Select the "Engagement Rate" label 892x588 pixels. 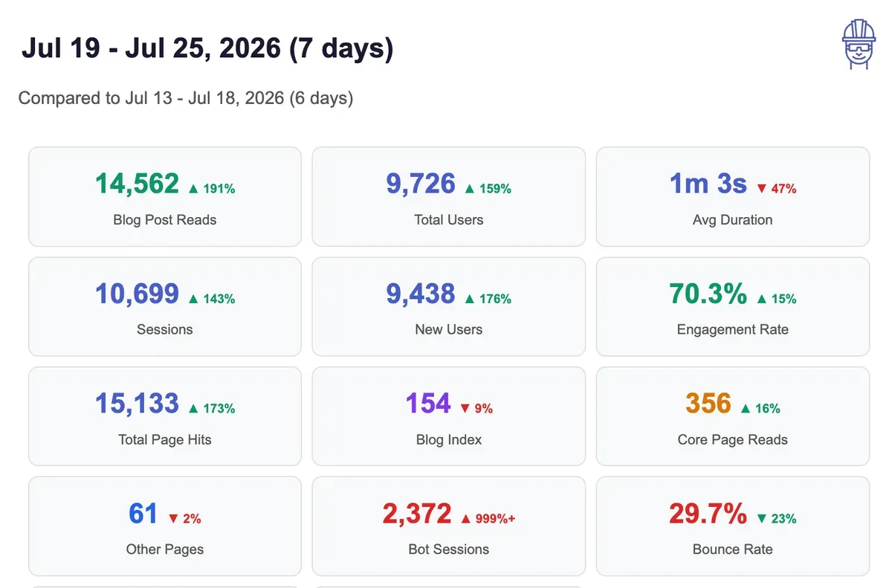[x=733, y=329]
